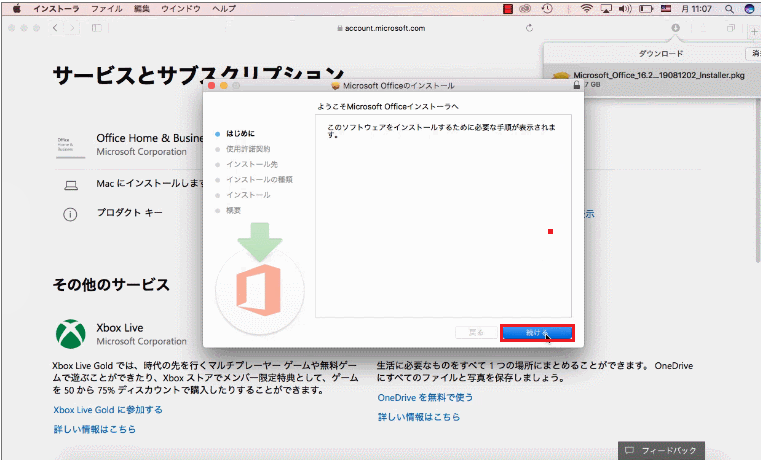This screenshot has width=761, height=460.
Task: Click 詳しい情報はこちら under Xbox Live
Action: coord(95,429)
